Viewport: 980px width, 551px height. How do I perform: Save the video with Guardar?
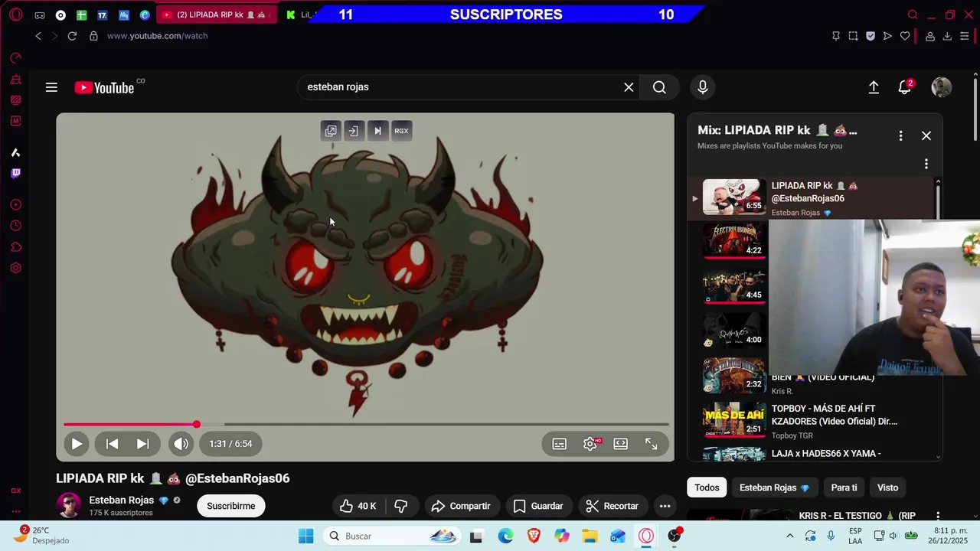pos(538,506)
